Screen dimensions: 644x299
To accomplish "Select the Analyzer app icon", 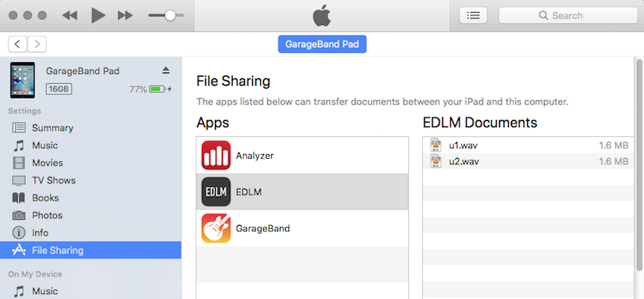I will 216,156.
